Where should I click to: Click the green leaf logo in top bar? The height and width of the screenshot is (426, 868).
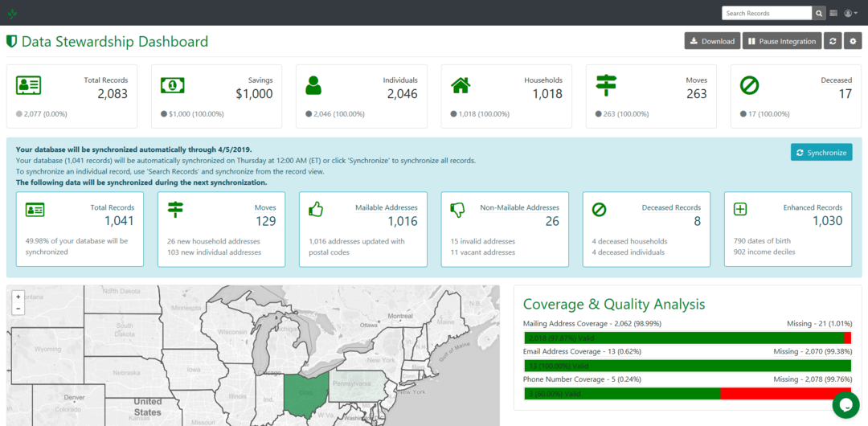[x=12, y=14]
